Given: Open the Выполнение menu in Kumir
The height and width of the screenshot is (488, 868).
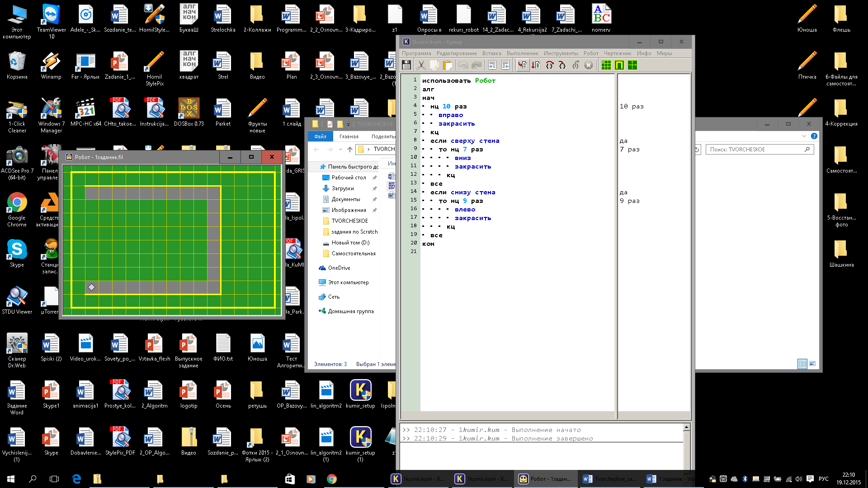Looking at the screenshot, I should [522, 53].
